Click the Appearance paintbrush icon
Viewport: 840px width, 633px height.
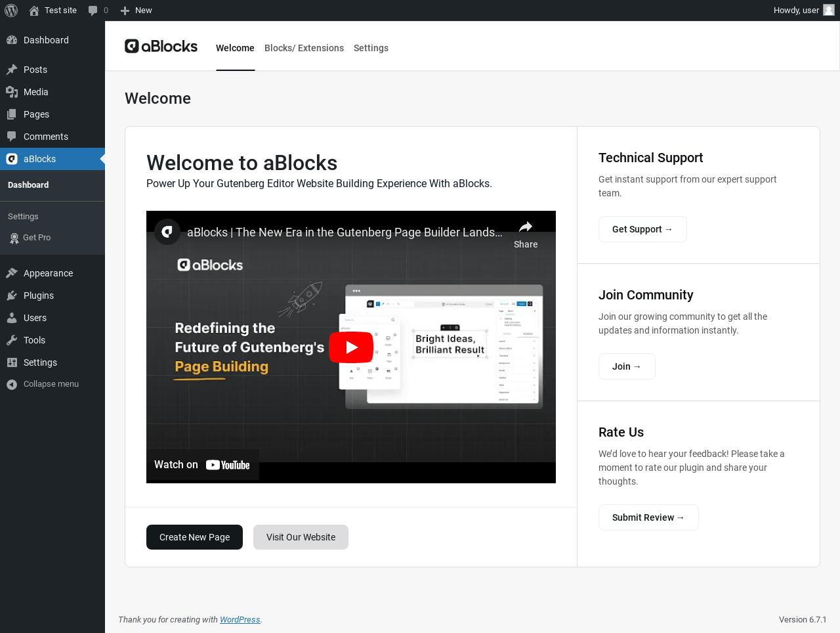(12, 273)
